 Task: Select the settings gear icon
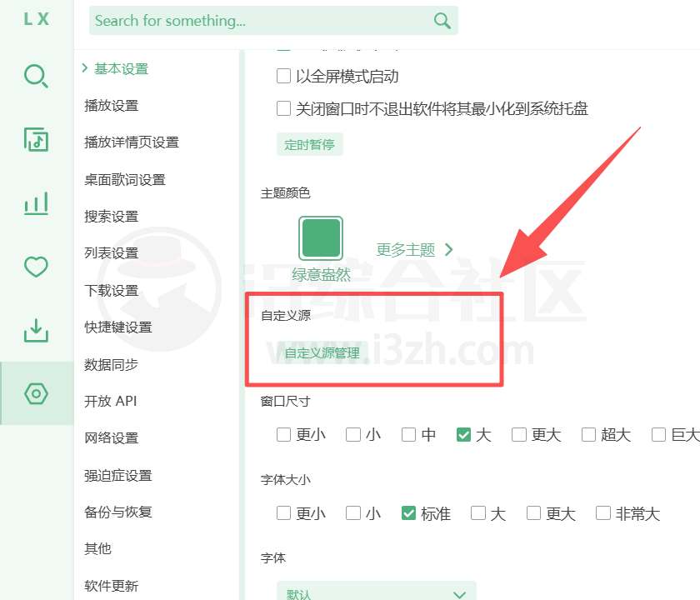tap(35, 392)
